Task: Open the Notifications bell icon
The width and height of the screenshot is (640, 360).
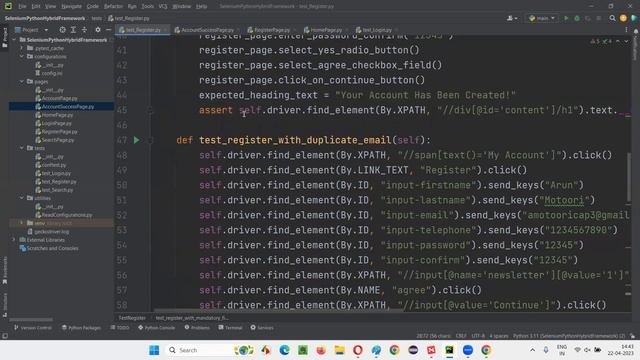Action: [636, 31]
